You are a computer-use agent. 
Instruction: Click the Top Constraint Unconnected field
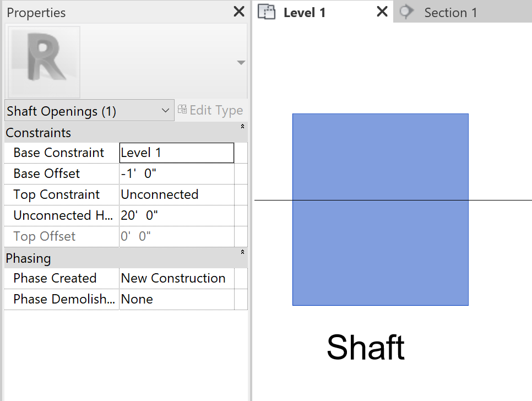(176, 194)
